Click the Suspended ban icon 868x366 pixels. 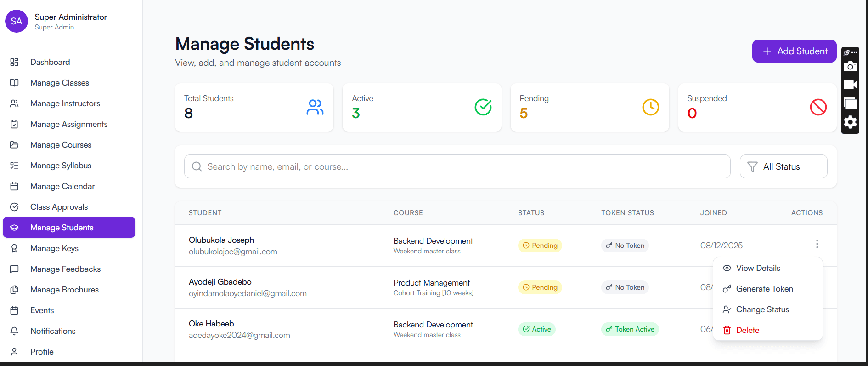[818, 107]
